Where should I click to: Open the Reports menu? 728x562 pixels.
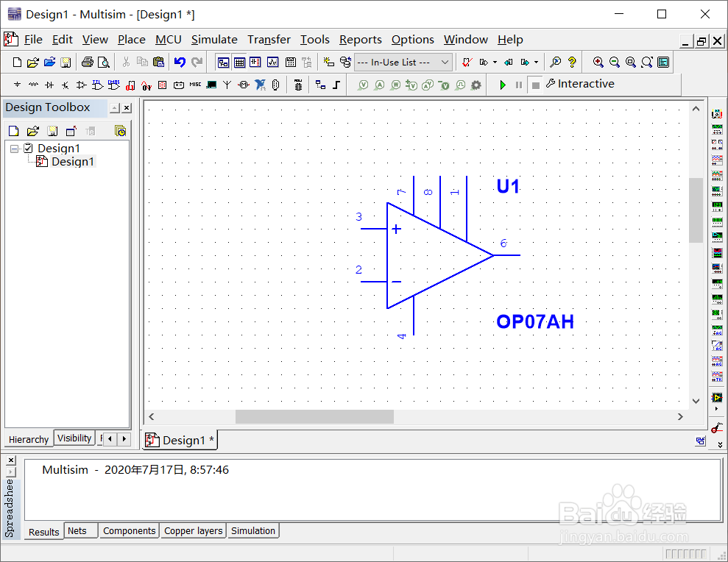point(360,40)
